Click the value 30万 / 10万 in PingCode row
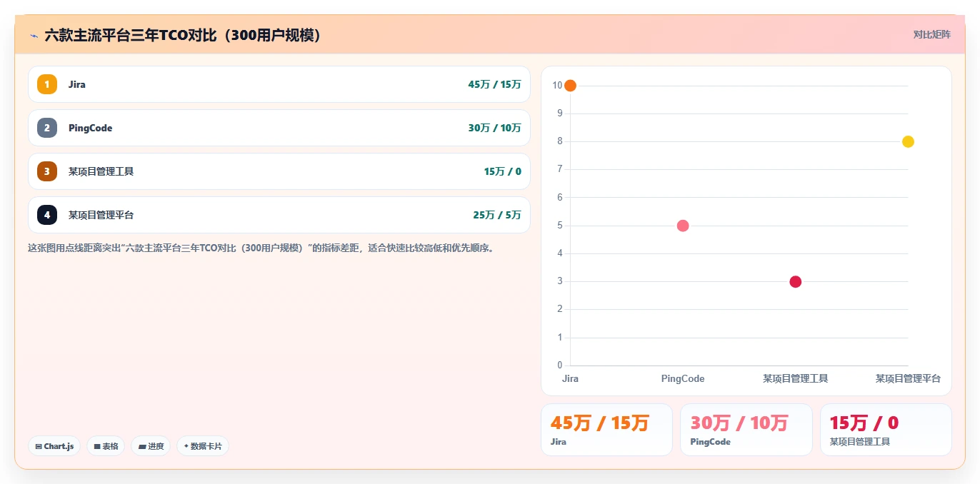 click(x=494, y=128)
